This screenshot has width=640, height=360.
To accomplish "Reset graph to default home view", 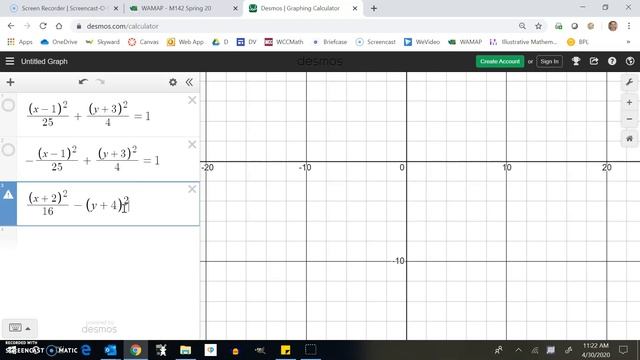I will (629, 139).
